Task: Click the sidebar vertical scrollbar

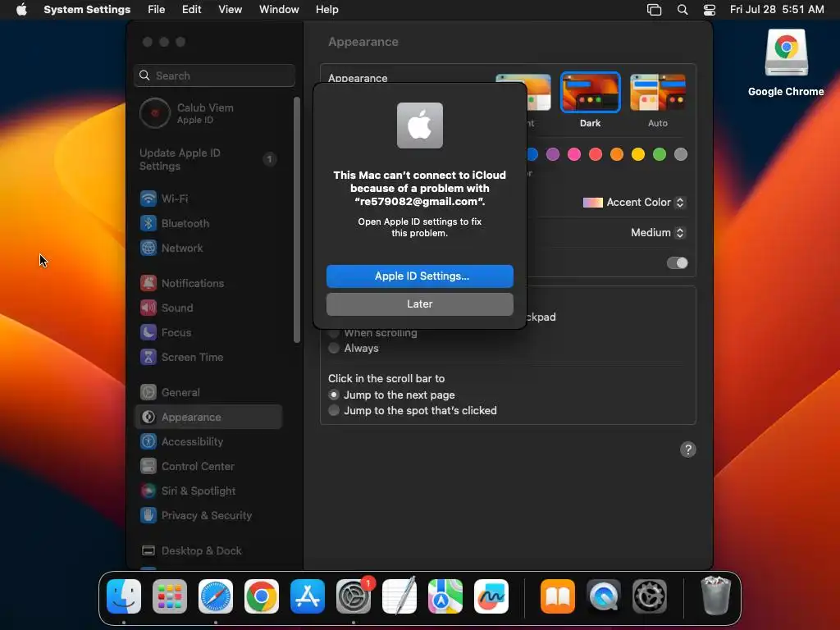Action: click(x=297, y=220)
